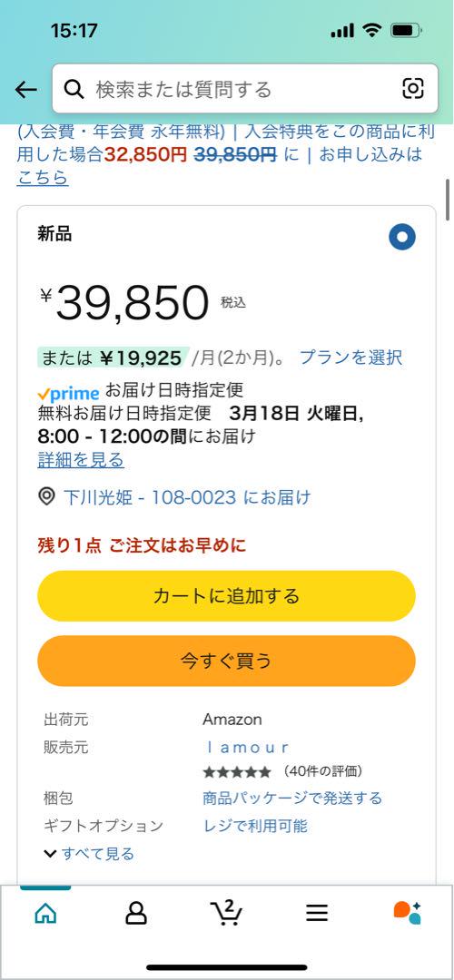Launch the Rufus AI assistant icon
Screen dimensions: 454x980
[407, 913]
